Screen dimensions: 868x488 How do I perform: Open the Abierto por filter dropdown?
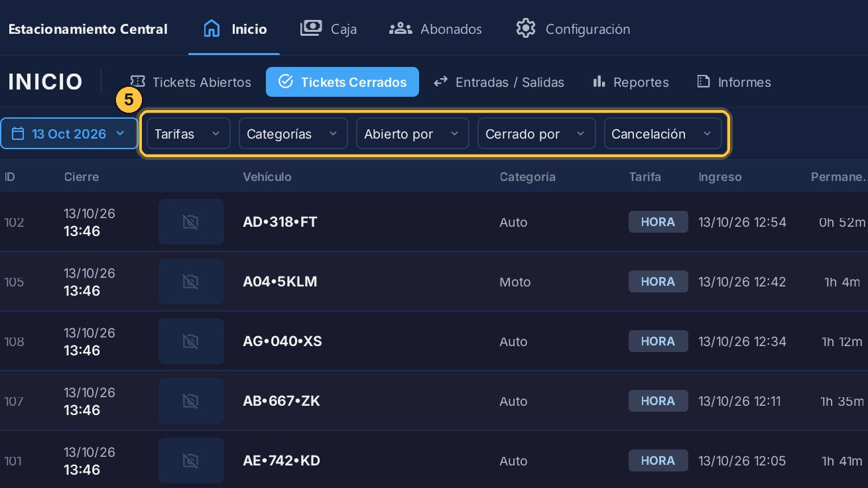[x=412, y=134]
